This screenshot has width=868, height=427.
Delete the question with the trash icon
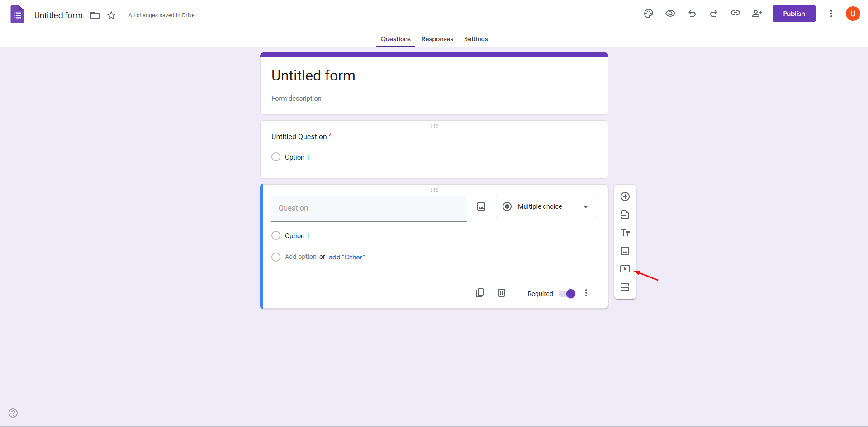pos(501,293)
